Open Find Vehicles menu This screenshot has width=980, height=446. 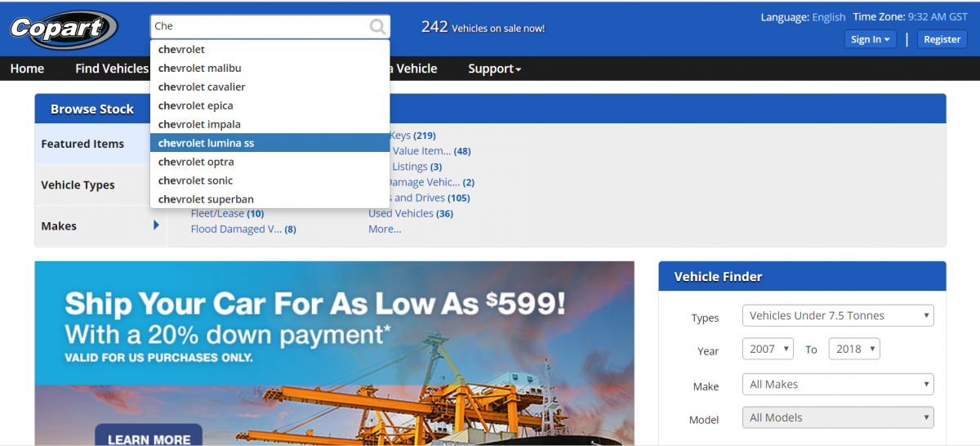click(112, 69)
